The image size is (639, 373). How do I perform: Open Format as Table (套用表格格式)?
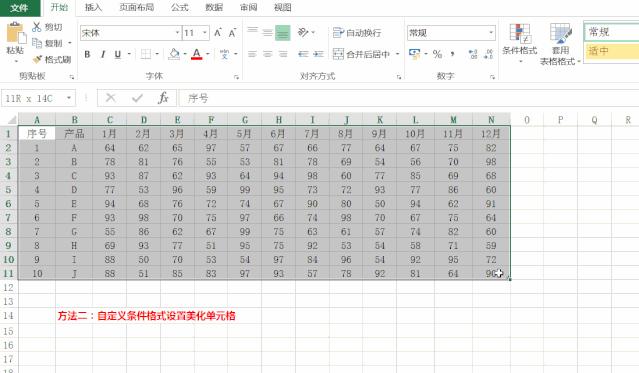560,44
